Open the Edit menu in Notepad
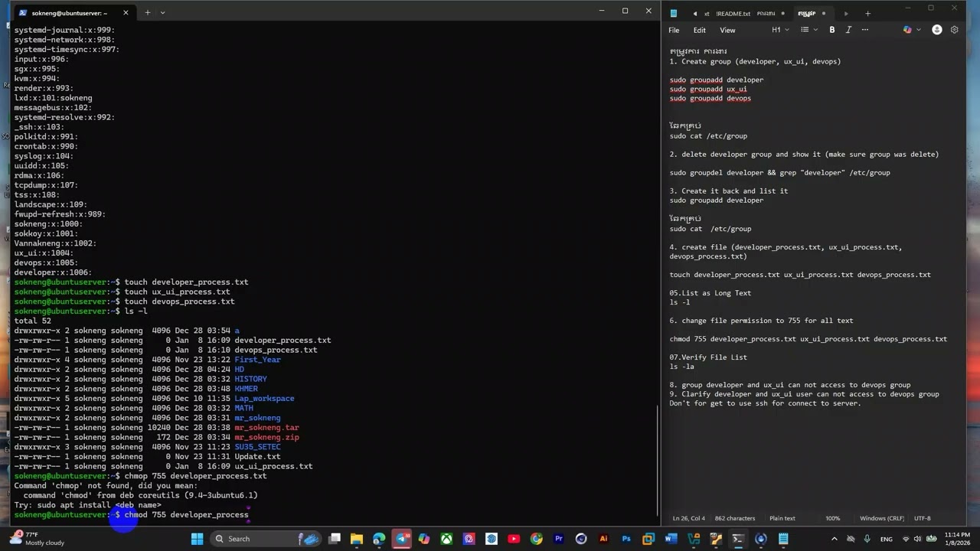 point(700,30)
